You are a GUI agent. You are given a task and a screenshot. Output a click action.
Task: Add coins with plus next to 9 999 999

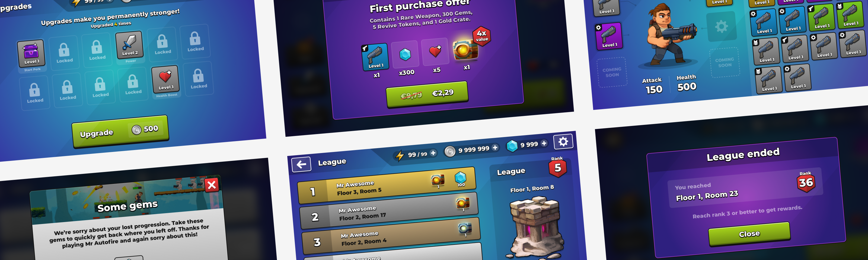pos(495,147)
